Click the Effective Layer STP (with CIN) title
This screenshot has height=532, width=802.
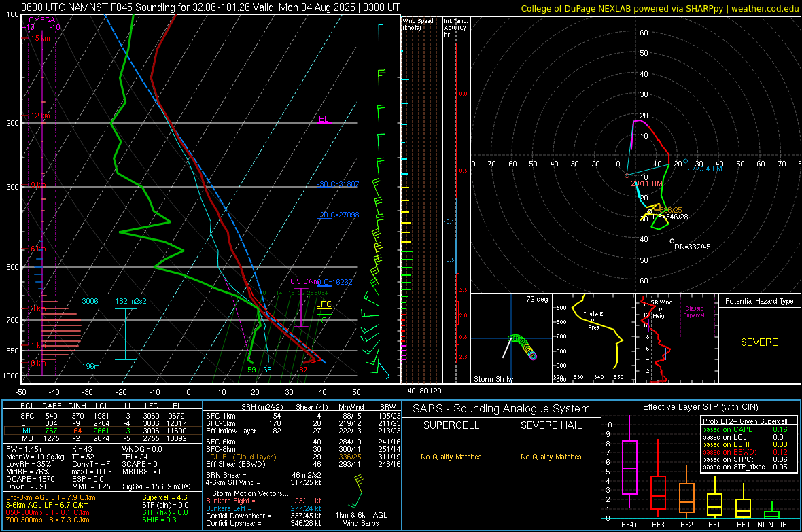point(700,407)
